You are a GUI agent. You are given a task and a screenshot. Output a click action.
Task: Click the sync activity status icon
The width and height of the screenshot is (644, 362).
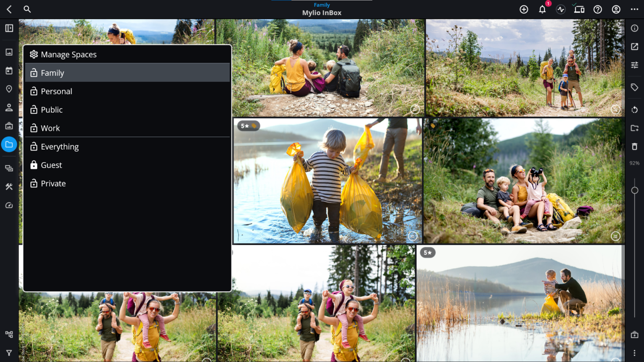561,9
